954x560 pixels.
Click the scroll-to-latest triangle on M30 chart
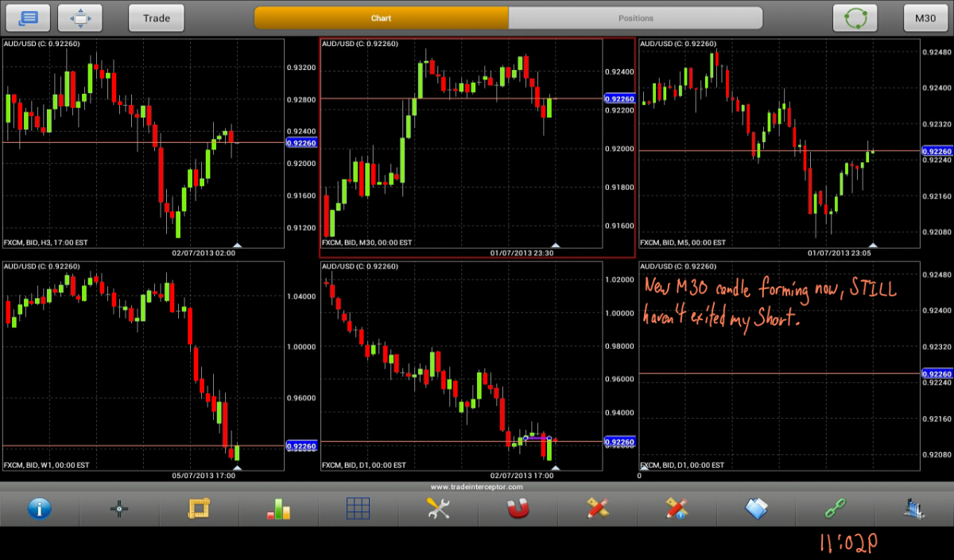(556, 245)
